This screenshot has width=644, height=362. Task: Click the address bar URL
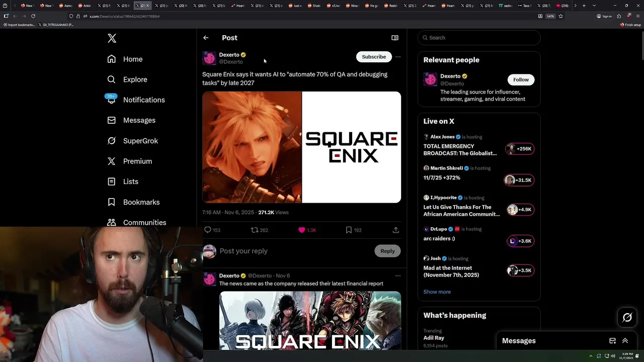click(x=124, y=16)
